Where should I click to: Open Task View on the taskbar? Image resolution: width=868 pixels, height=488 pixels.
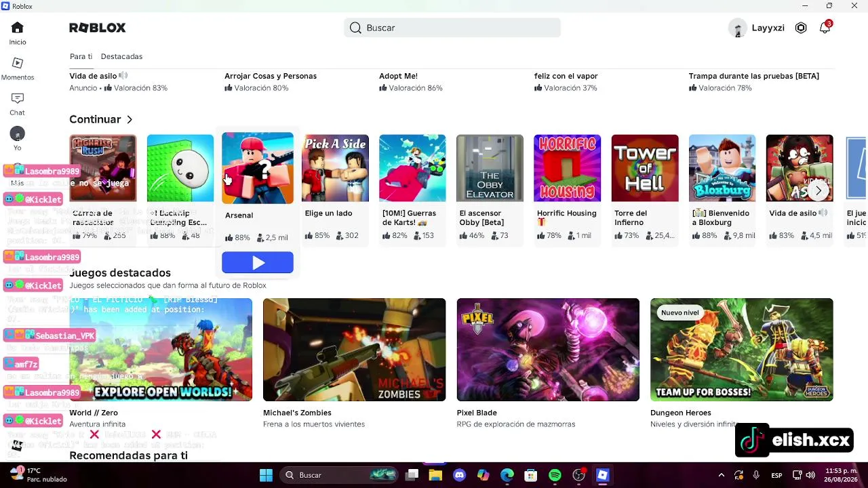pyautogui.click(x=412, y=475)
